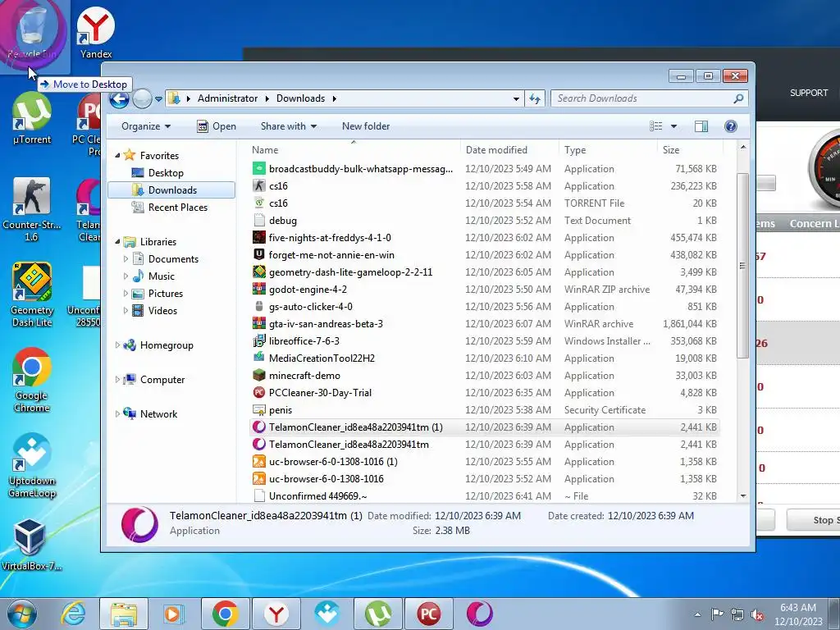
Task: Select the Uptodown GameLoop desktop icon
Action: click(32, 465)
